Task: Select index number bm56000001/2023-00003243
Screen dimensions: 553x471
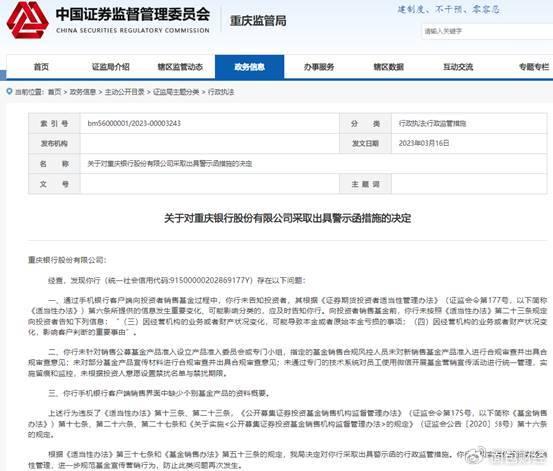Action: pyautogui.click(x=134, y=123)
